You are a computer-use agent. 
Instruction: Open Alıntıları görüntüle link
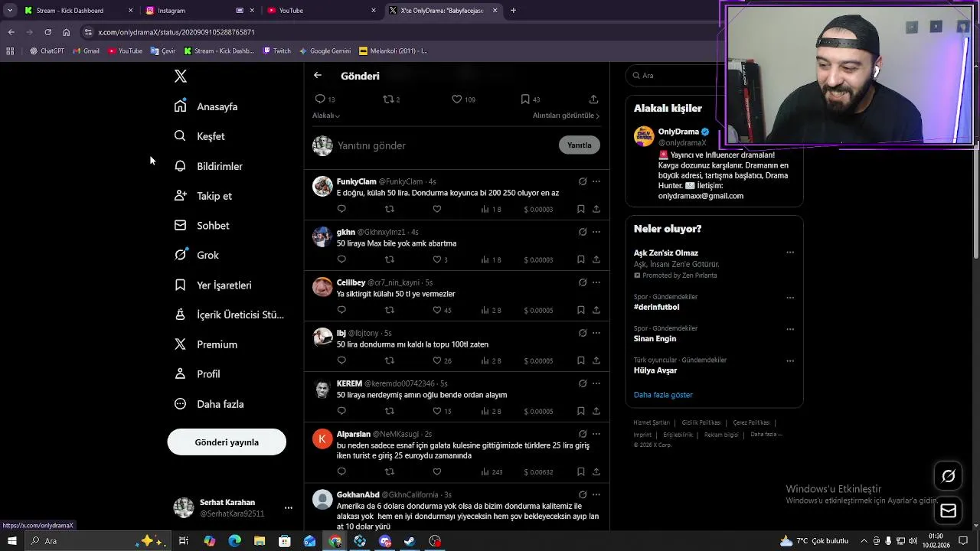[566, 116]
